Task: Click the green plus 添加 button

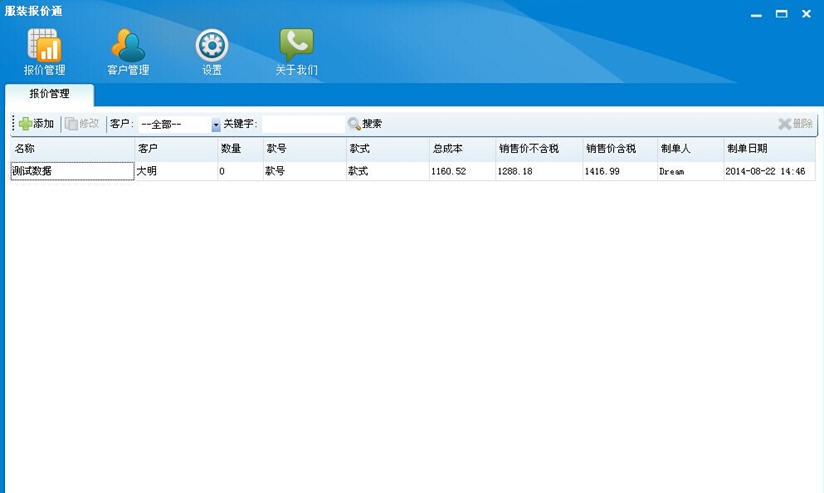Action: (x=36, y=124)
